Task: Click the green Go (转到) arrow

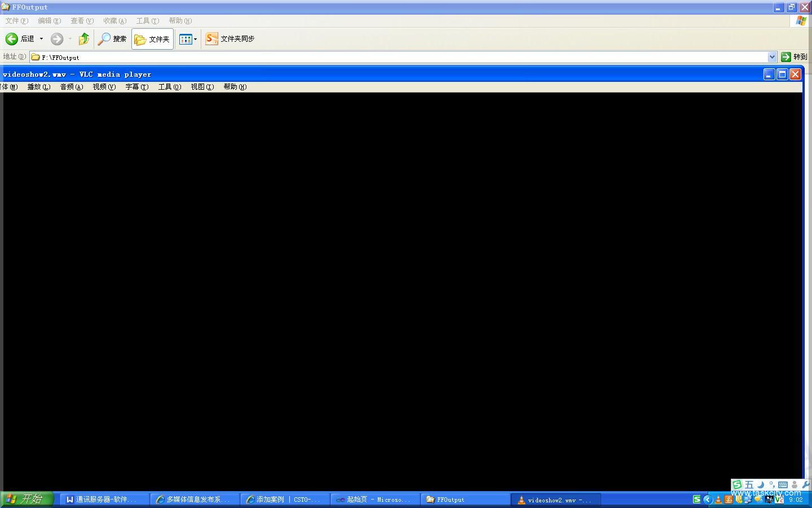Action: click(x=786, y=57)
